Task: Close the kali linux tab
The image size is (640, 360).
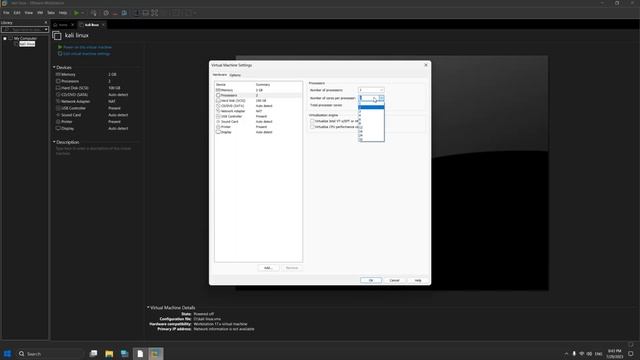Action: point(103,25)
